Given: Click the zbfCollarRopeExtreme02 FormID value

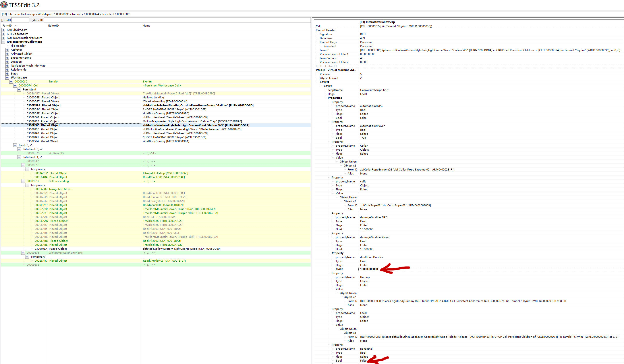Looking at the screenshot, I should click(407, 169).
